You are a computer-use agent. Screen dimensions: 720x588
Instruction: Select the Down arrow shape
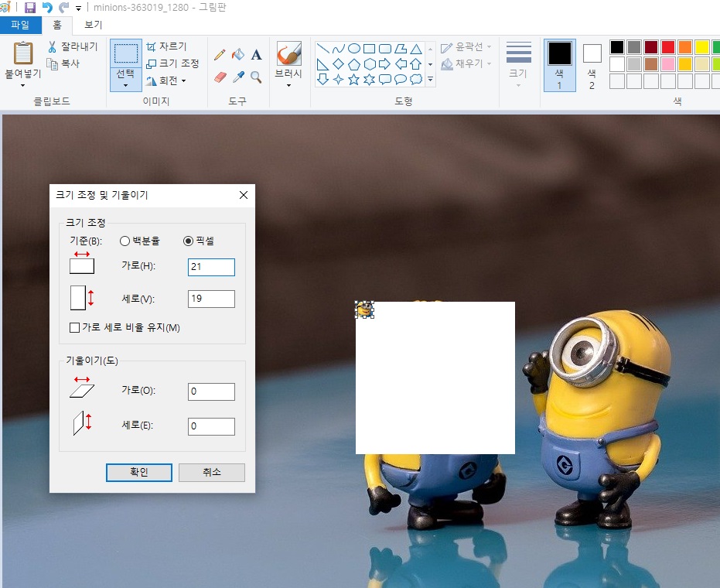click(x=322, y=80)
